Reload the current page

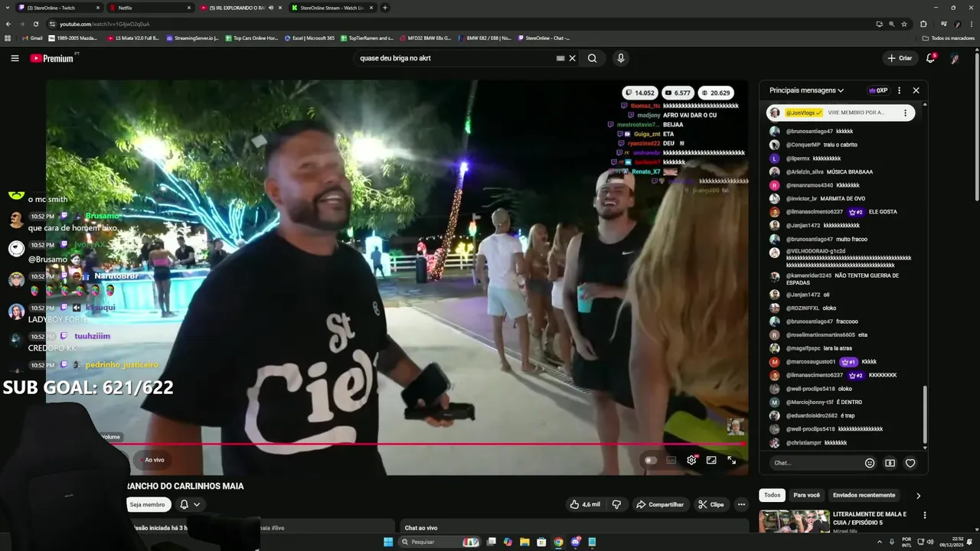[34, 24]
